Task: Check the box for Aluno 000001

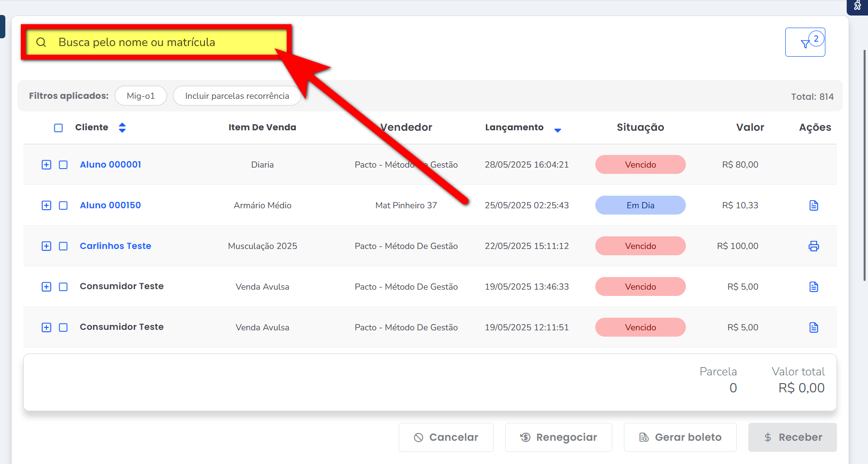Action: 63,165
